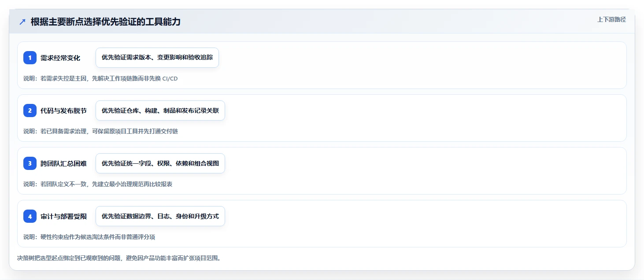Click the number 1 step badge
Image resolution: width=644 pixels, height=280 pixels.
pos(30,58)
